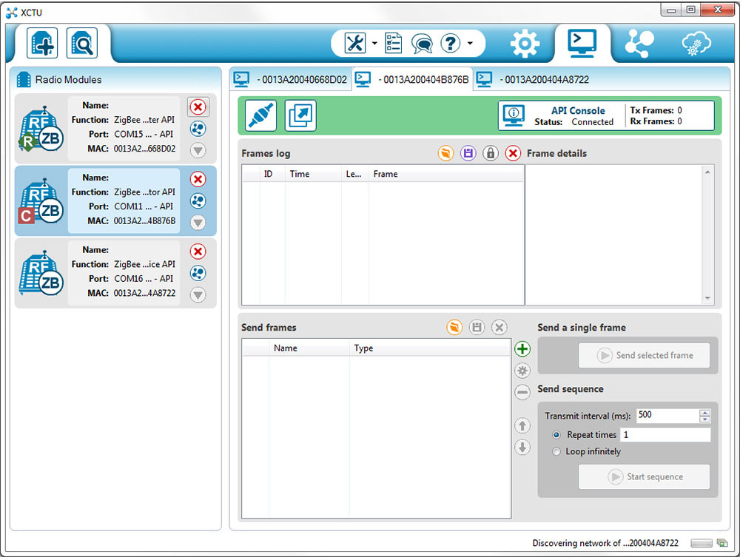Edit the selected frame with the gear
The image size is (740, 560).
[x=522, y=371]
